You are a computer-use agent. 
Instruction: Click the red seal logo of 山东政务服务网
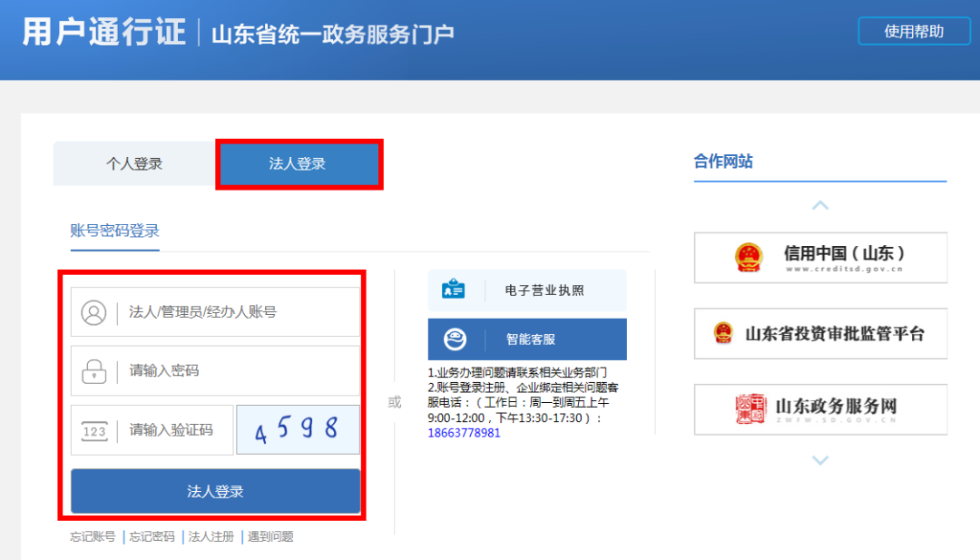750,409
